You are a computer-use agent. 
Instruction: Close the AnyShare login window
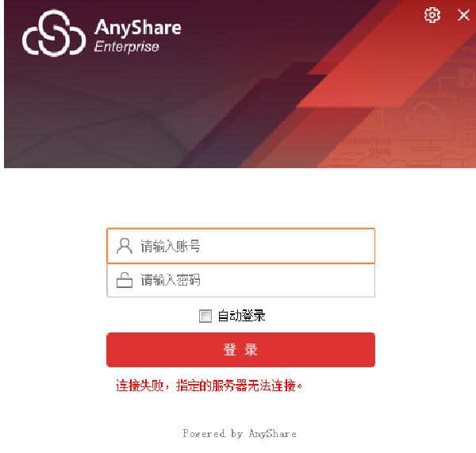[x=463, y=14]
